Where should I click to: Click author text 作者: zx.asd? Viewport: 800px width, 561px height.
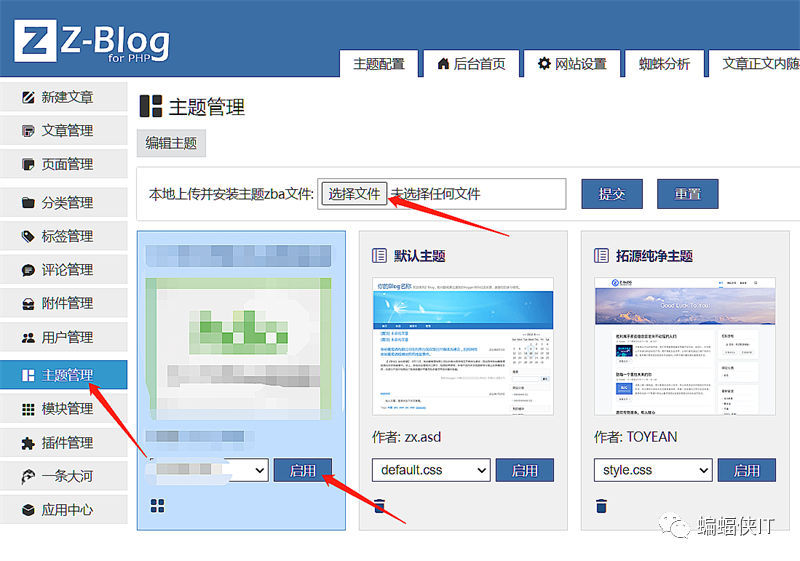point(407,437)
